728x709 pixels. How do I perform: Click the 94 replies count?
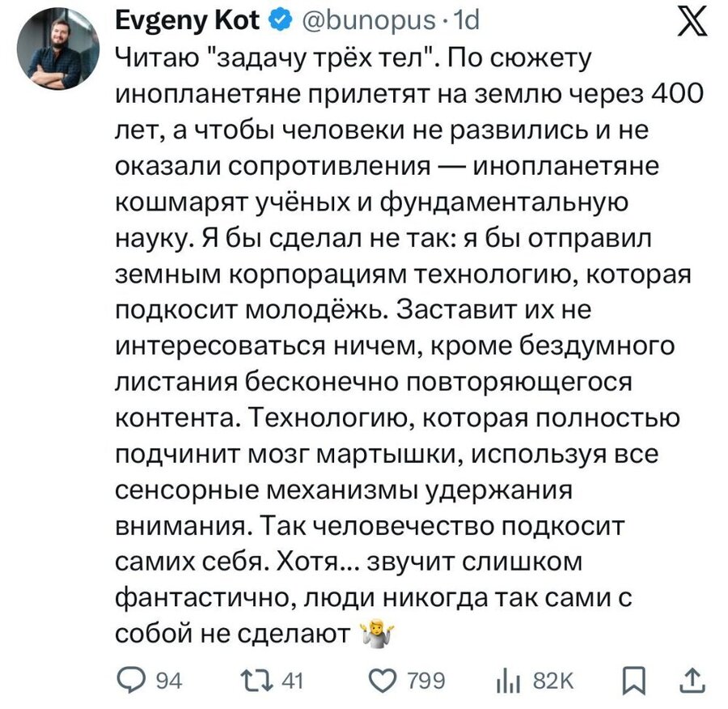click(x=167, y=682)
